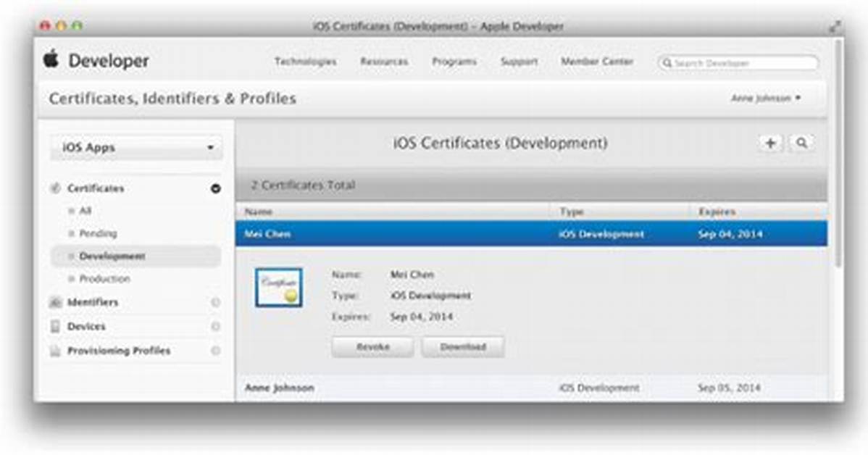Image resolution: width=868 pixels, height=455 pixels.
Task: Open the Resources menu
Action: coord(384,62)
